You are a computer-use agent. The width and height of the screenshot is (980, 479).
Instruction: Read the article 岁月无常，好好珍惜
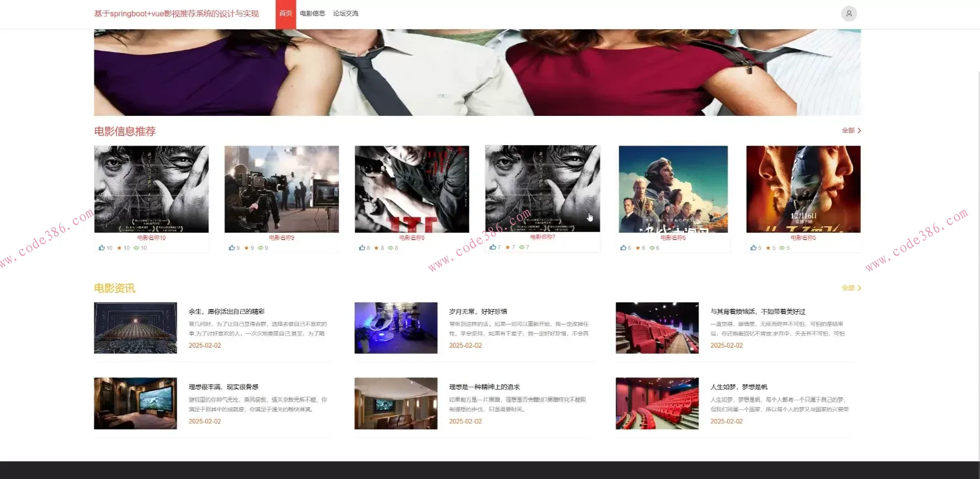point(478,312)
